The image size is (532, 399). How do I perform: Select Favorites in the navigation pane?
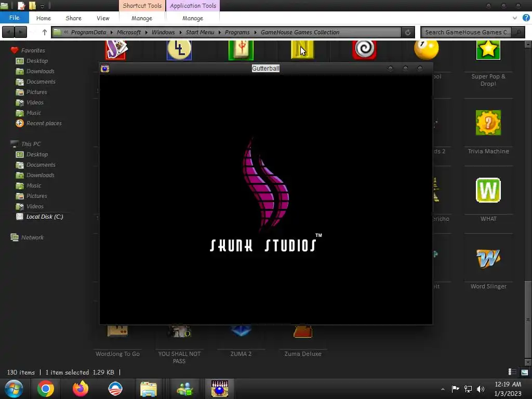(x=33, y=50)
